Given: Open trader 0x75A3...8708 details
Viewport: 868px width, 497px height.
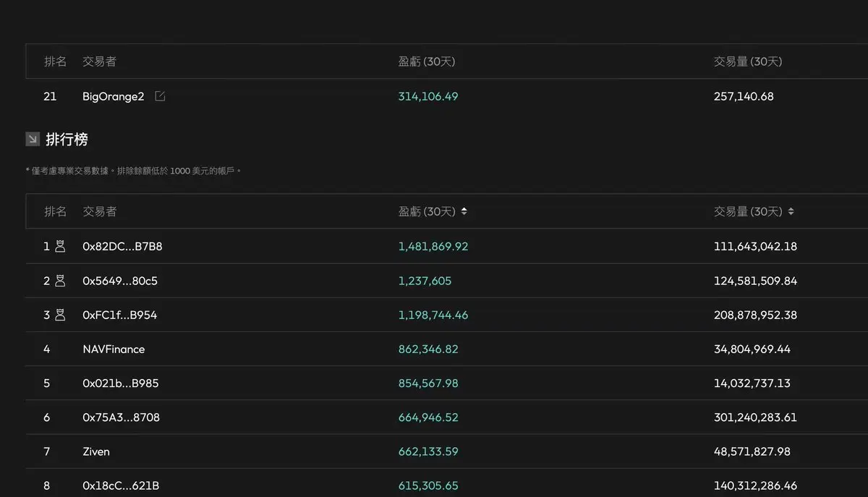Looking at the screenshot, I should tap(121, 417).
